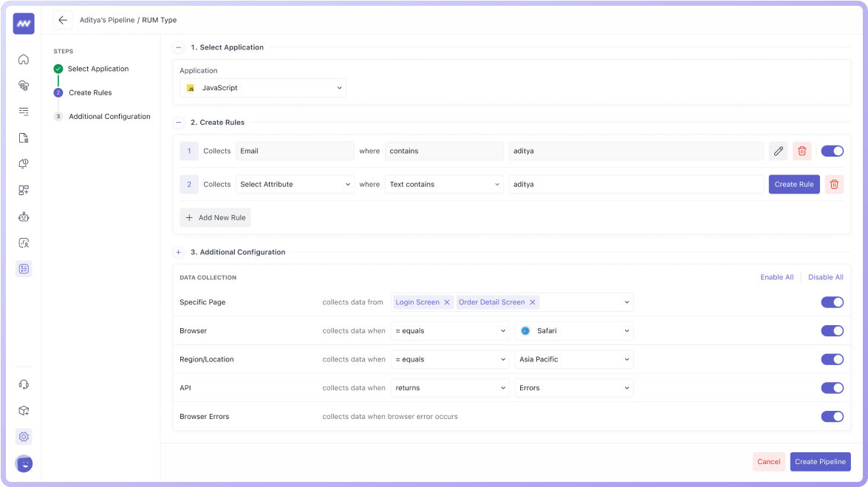Click the Cancel button
Screen dimensions: 868x487
click(x=769, y=462)
